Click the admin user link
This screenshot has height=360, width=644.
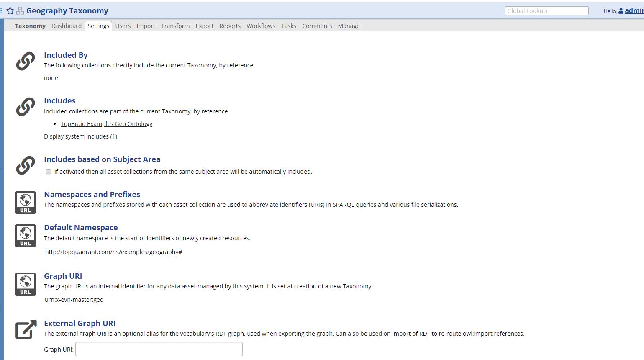[x=634, y=11]
